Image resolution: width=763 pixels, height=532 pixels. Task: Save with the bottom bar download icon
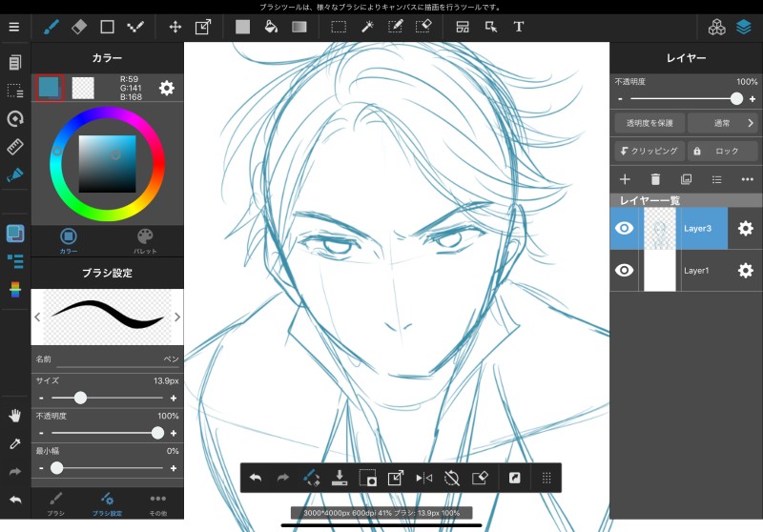pos(340,478)
